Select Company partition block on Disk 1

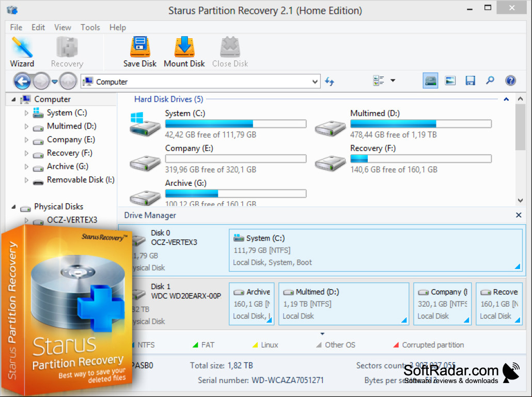click(443, 304)
